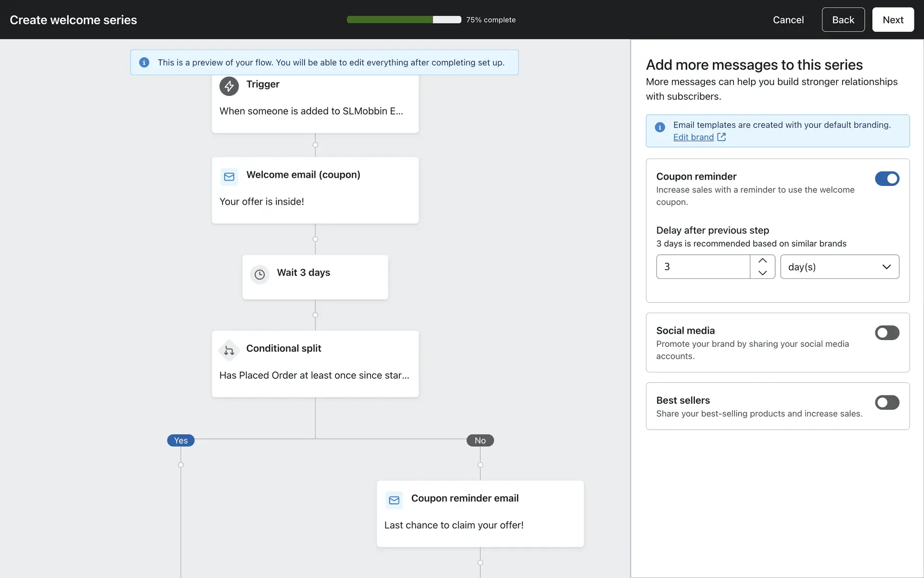Click the Trigger lightning bolt icon
Viewport: 924px width, 578px height.
[229, 86]
